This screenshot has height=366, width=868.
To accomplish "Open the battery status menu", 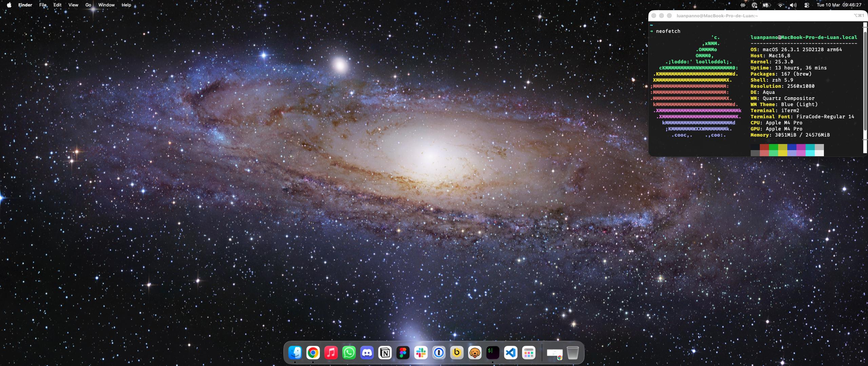I will pos(767,5).
